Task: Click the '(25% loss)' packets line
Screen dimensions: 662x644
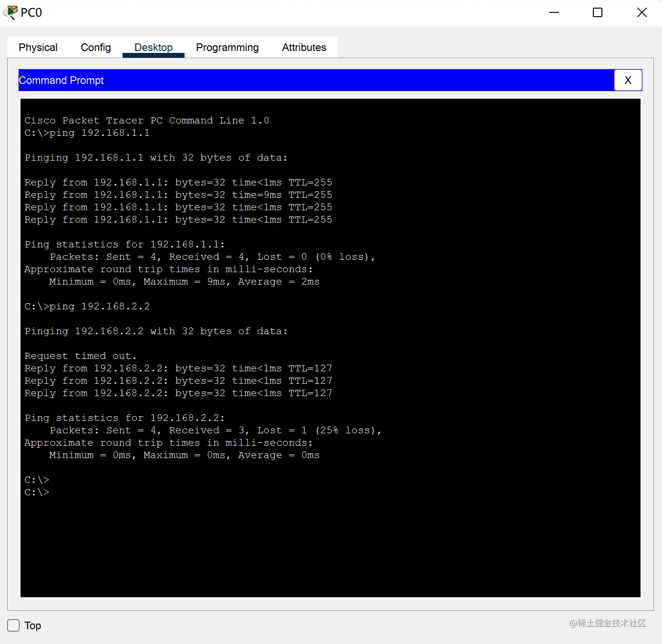Action: point(216,430)
